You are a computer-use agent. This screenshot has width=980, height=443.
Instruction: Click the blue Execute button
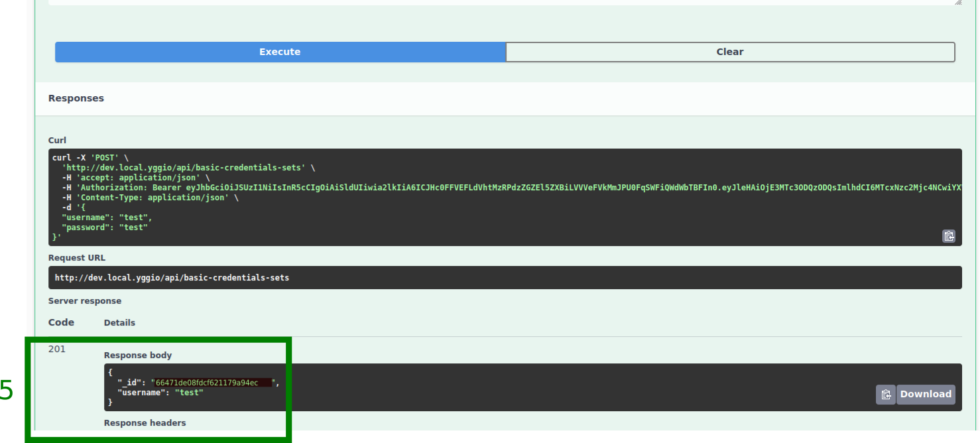280,52
